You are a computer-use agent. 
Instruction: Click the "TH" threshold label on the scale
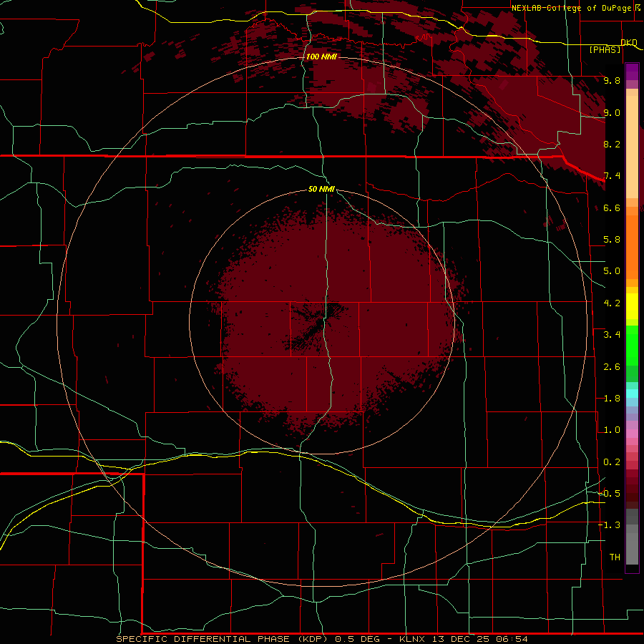(x=615, y=557)
